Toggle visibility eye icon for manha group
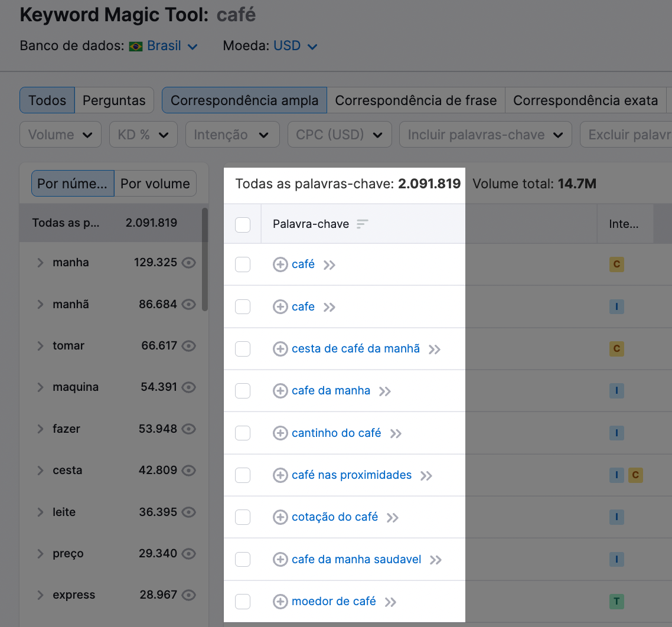This screenshot has width=672, height=627. (x=188, y=263)
